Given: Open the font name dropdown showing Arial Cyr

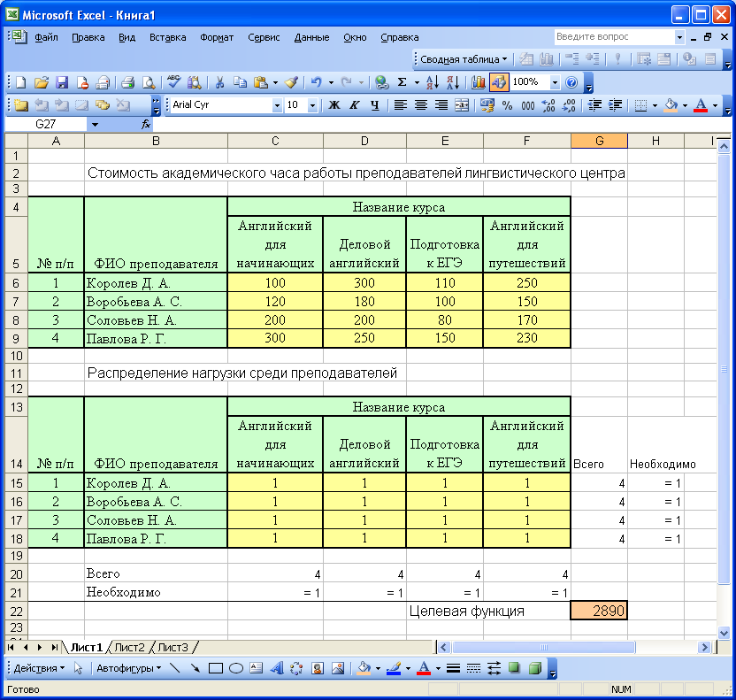Looking at the screenshot, I should tap(277, 105).
